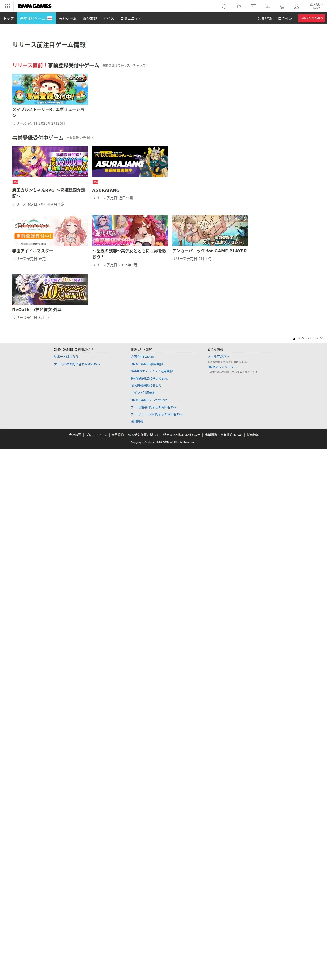Click NEW badge above 魔王カリンちゃんRPG title

click(x=15, y=182)
